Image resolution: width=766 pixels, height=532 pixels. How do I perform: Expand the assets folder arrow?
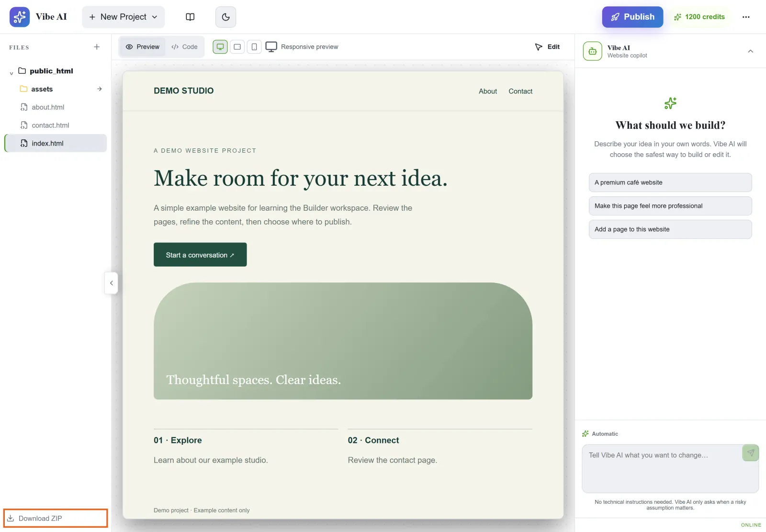click(x=100, y=89)
